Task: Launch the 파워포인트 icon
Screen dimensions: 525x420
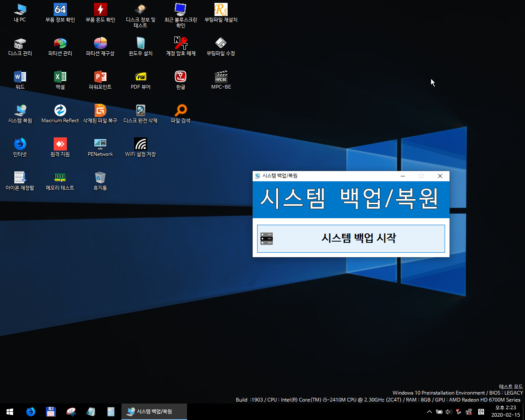Action: 100,80
